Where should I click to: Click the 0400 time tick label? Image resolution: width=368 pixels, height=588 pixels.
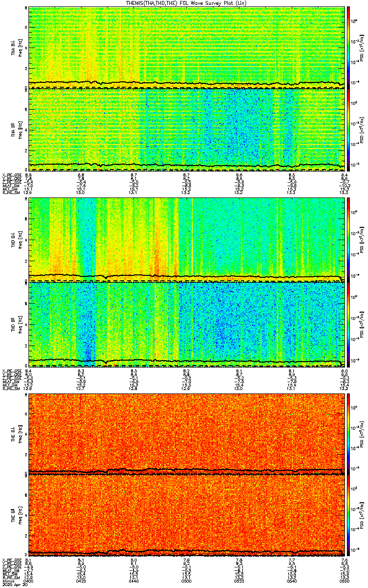click(29, 582)
